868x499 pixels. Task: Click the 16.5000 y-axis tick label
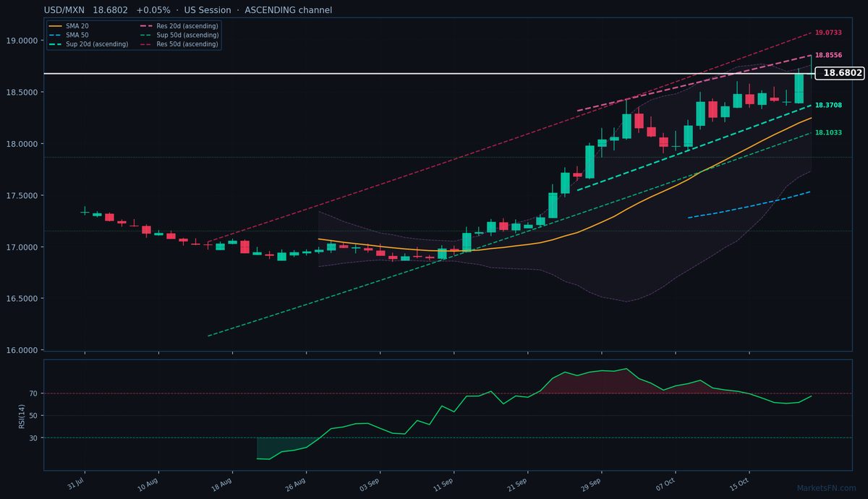click(23, 299)
